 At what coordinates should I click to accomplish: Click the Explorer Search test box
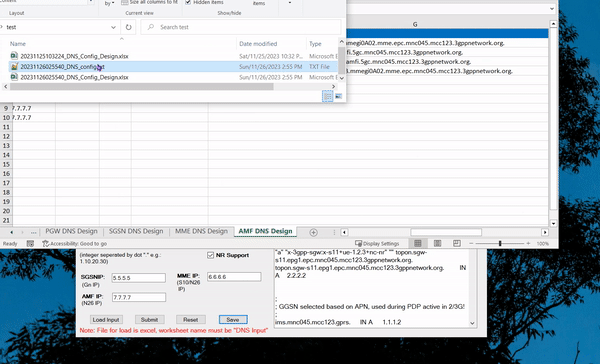(241, 27)
